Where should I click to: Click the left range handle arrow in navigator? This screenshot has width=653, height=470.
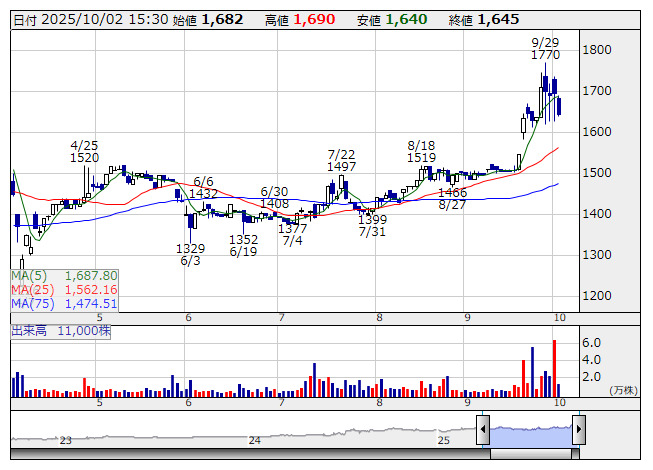tap(482, 431)
